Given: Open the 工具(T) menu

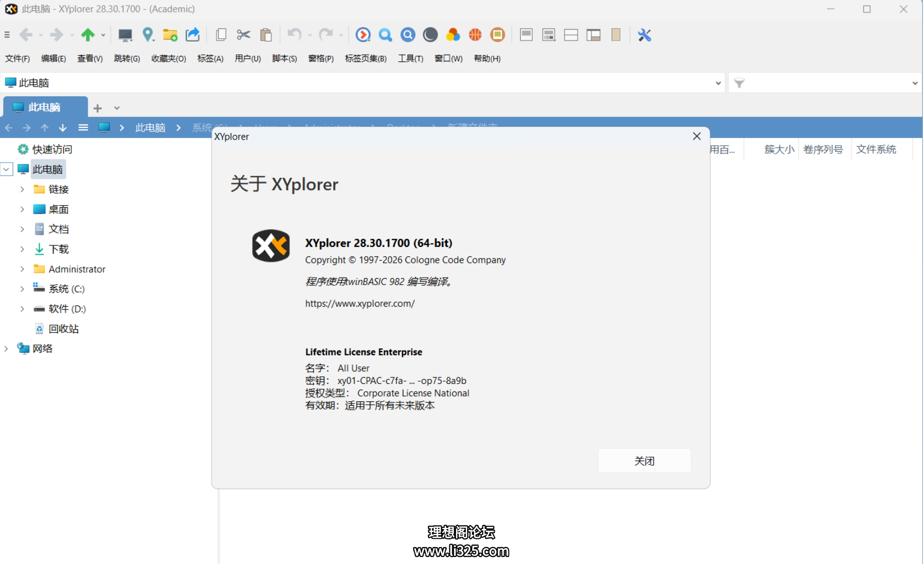Looking at the screenshot, I should (410, 59).
